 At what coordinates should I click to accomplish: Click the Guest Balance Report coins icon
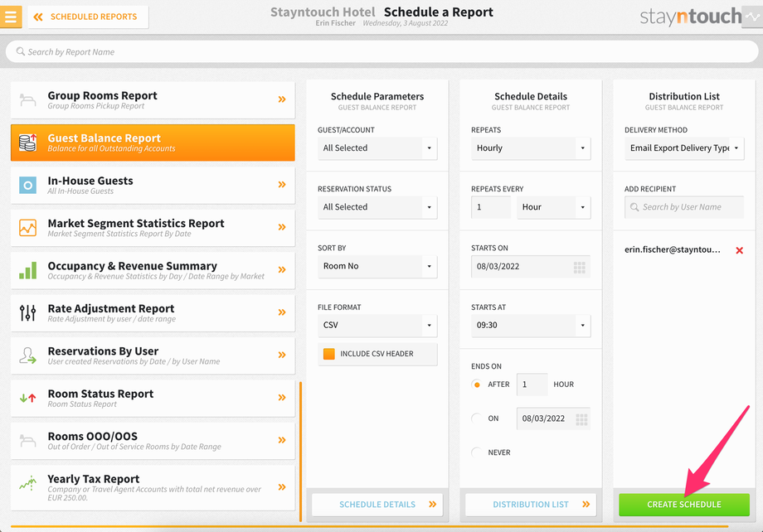pos(27,143)
